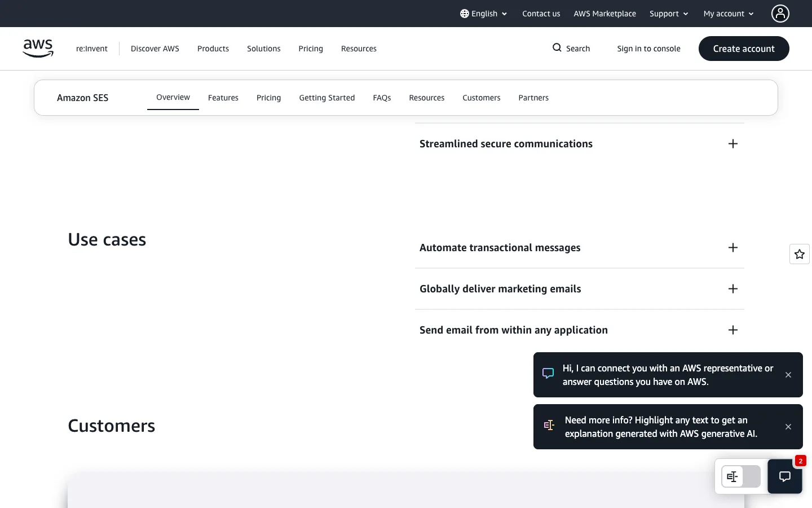This screenshot has width=812, height=508.
Task: Open the Resources menu in main header
Action: coord(359,49)
